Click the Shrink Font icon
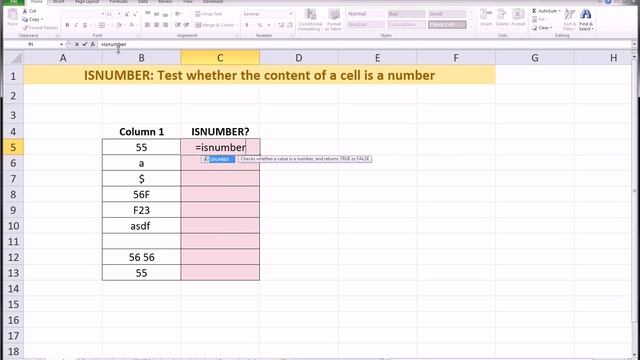 pyautogui.click(x=134, y=14)
